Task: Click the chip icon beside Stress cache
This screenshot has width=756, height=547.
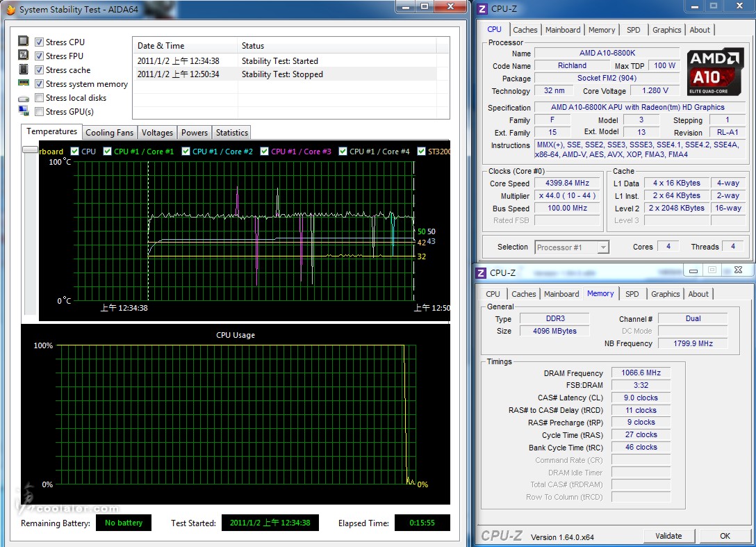Action: pos(23,70)
